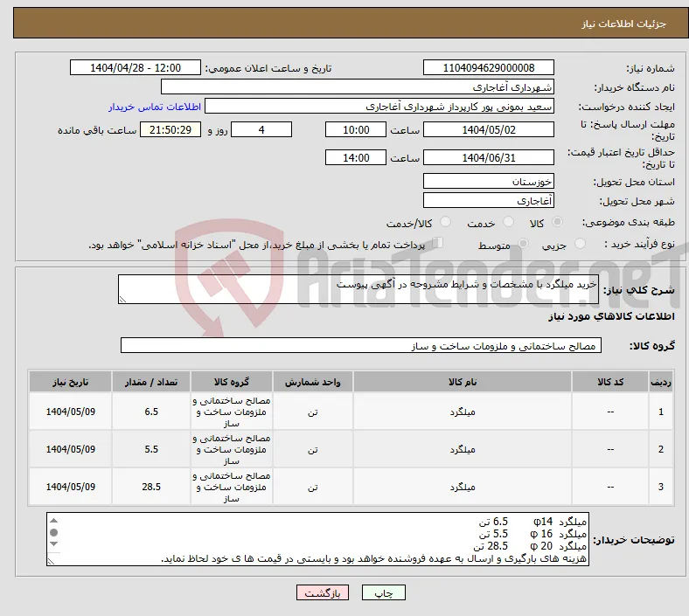Click the deadline time field 10:00
Image resolution: width=689 pixels, height=616 pixels.
pyautogui.click(x=356, y=130)
